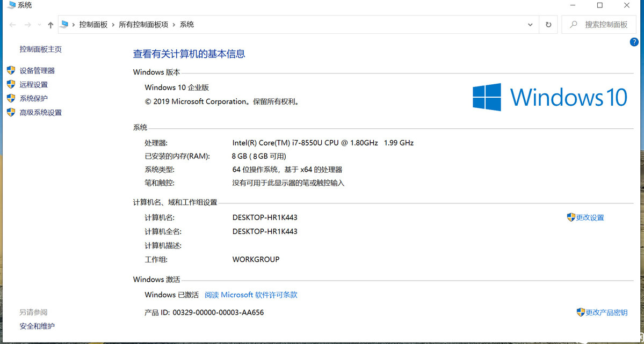Viewport: 644px width, 344px height.
Task: Click the Intel(R) Core(TM) i7-8550U processor value
Action: click(x=323, y=143)
